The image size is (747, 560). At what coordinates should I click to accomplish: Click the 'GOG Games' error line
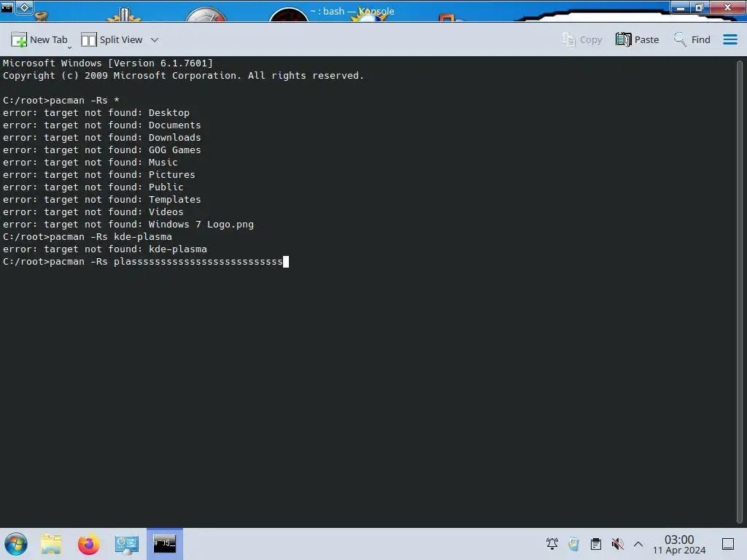(101, 150)
